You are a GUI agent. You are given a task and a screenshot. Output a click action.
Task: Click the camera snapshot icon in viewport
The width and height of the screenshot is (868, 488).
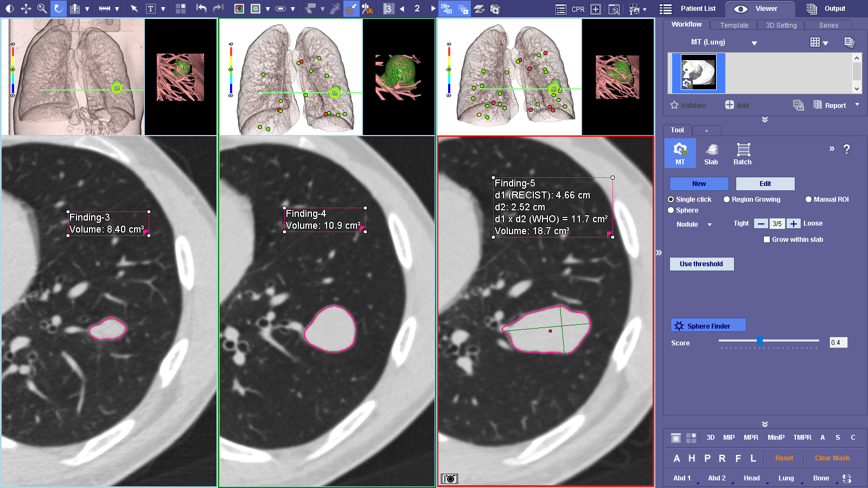click(450, 479)
